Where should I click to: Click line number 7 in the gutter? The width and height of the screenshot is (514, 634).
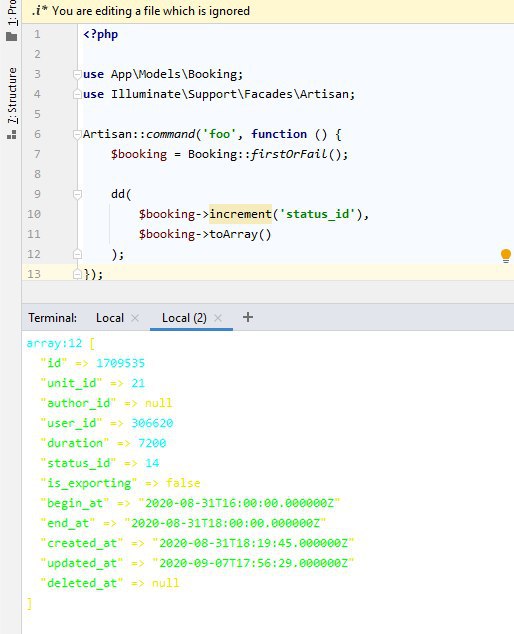point(37,154)
